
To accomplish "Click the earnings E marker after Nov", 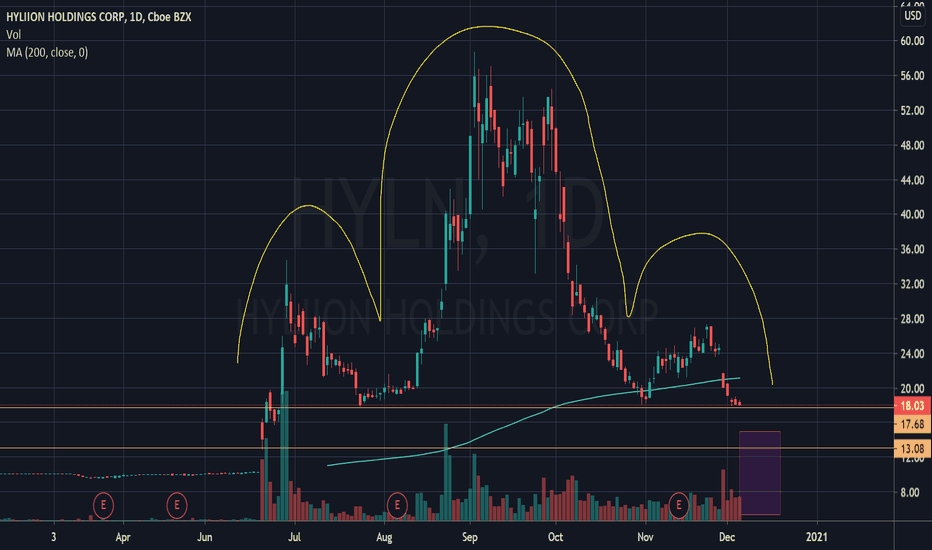I will pyautogui.click(x=679, y=505).
